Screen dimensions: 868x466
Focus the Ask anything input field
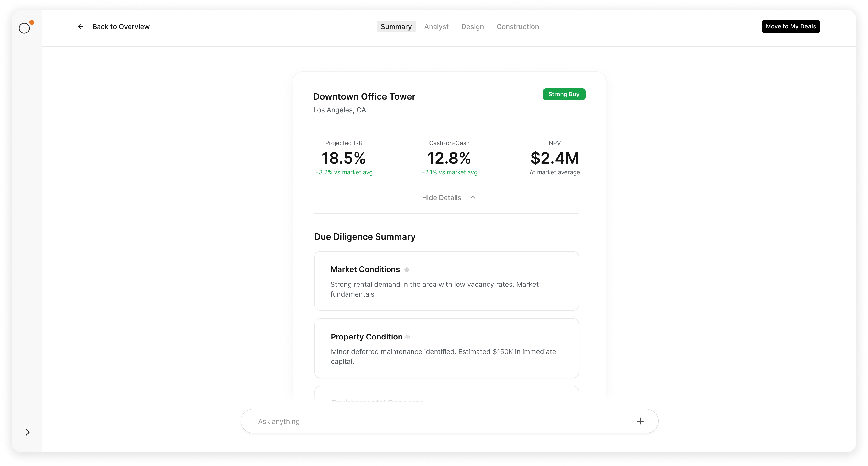coord(449,421)
